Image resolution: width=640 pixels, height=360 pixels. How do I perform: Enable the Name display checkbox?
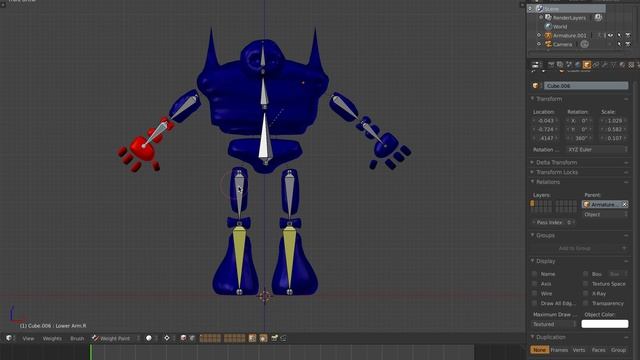534,274
